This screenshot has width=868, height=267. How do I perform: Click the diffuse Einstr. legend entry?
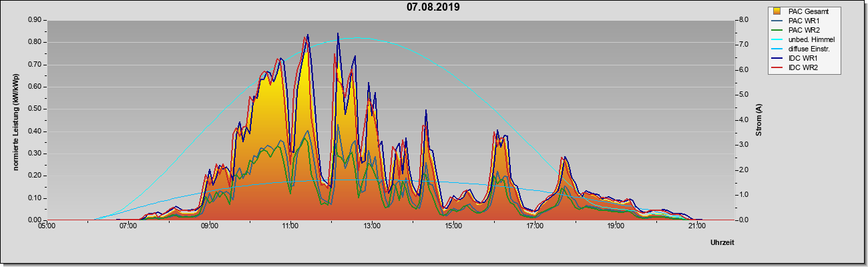804,49
